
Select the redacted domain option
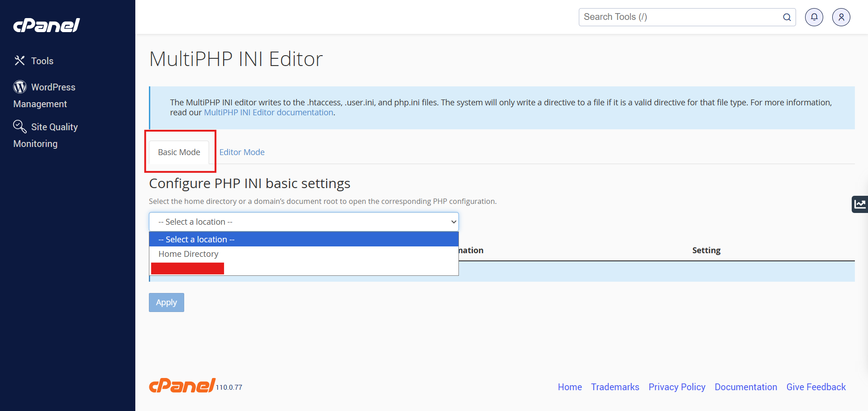(188, 269)
